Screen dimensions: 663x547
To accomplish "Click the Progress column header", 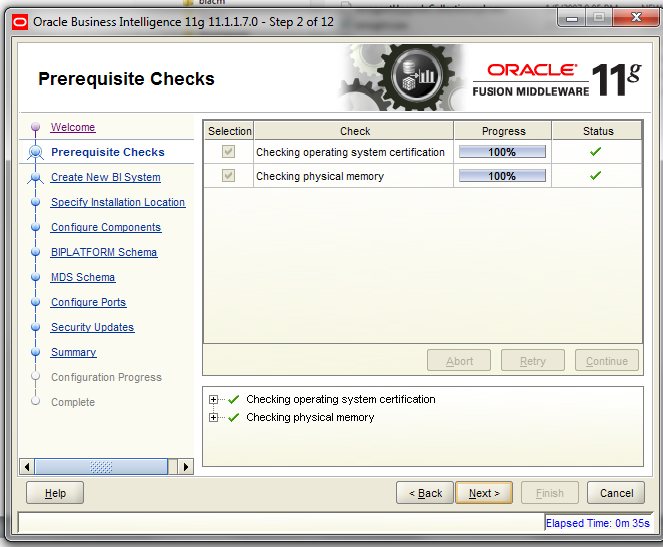I will click(503, 131).
